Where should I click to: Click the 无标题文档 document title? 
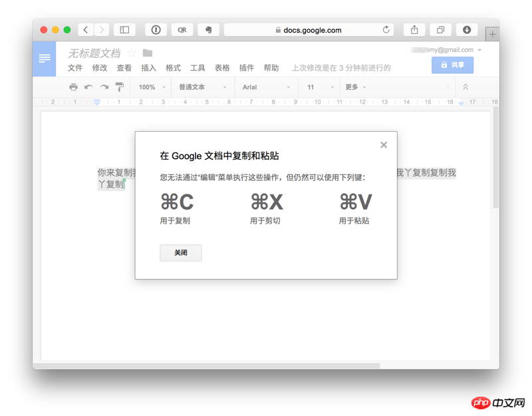coord(94,53)
